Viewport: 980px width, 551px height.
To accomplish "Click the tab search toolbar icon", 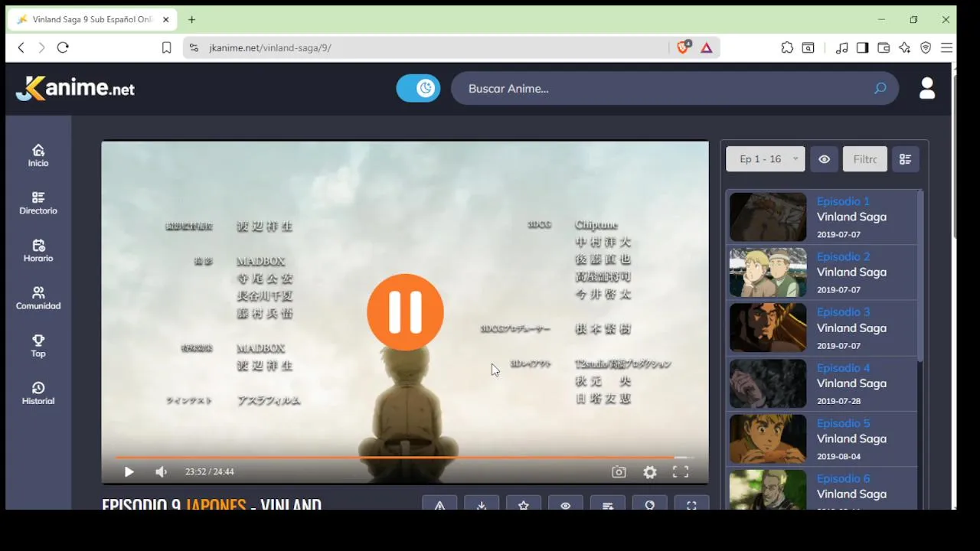I will click(x=808, y=47).
